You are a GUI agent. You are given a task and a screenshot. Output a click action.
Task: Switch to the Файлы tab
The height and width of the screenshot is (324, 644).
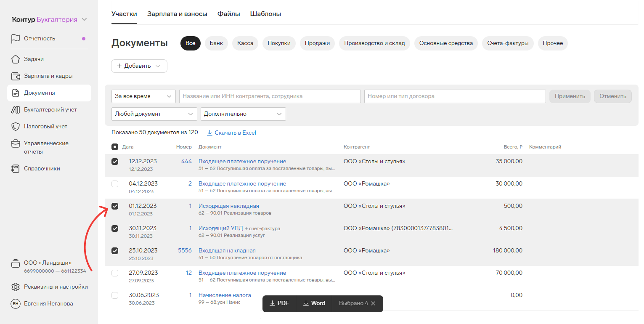[x=229, y=14]
